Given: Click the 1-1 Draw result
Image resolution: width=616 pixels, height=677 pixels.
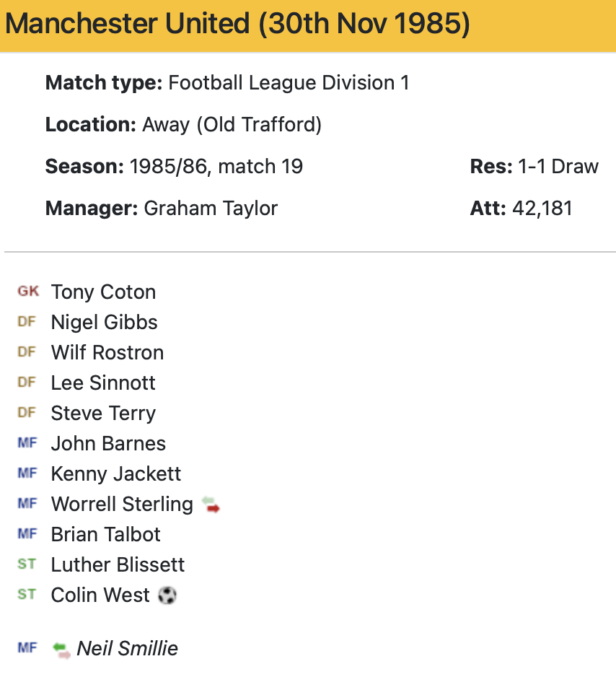Looking at the screenshot, I should [x=558, y=167].
